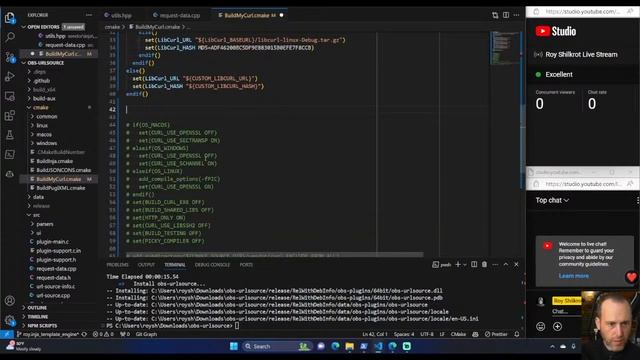Click the Visual Studio Code taskbar icon
The image size is (640, 360).
click(378, 346)
